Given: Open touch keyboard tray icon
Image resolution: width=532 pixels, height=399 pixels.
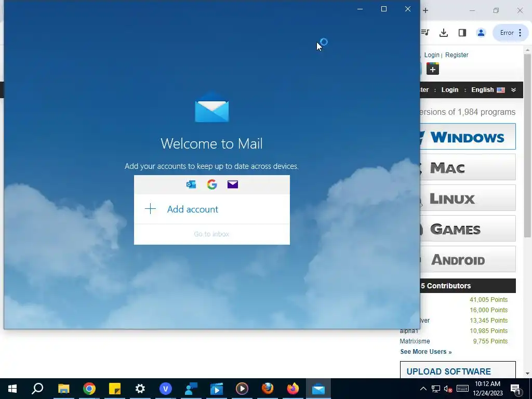Looking at the screenshot, I should 462,389.
